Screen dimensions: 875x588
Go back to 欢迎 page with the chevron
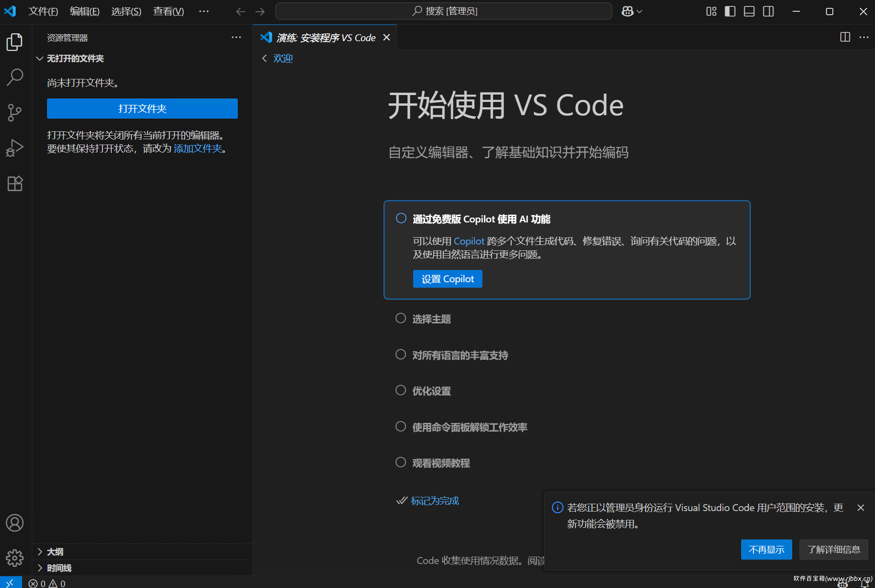pyautogui.click(x=265, y=58)
